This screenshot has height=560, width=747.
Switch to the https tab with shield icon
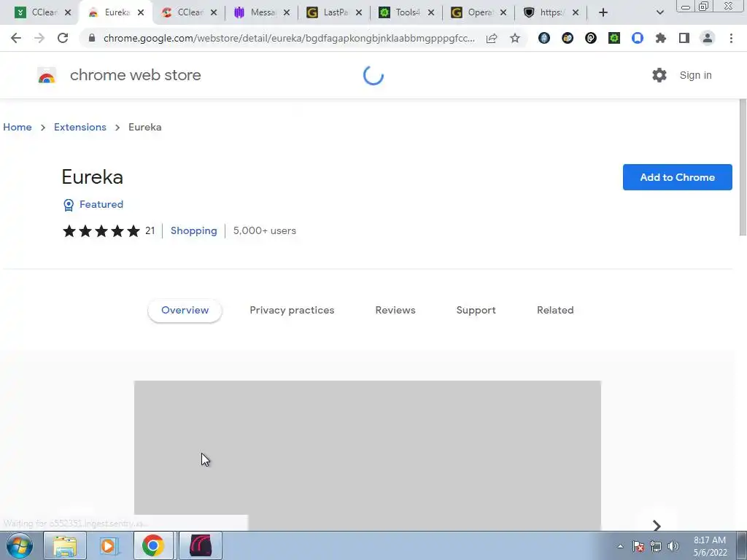(550, 12)
